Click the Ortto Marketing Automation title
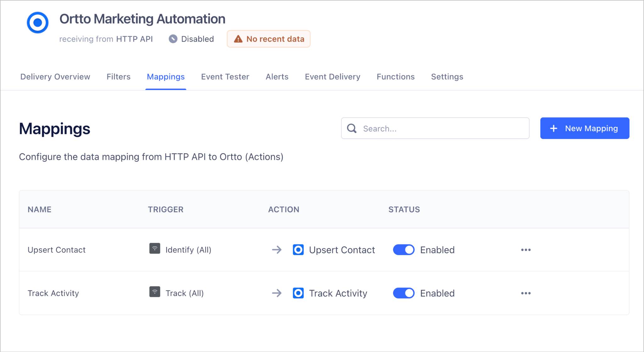 click(142, 19)
